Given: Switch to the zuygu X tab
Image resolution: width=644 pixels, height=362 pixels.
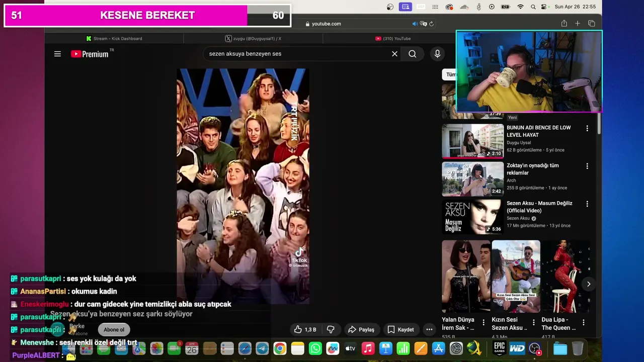Looking at the screenshot, I should [x=253, y=39].
